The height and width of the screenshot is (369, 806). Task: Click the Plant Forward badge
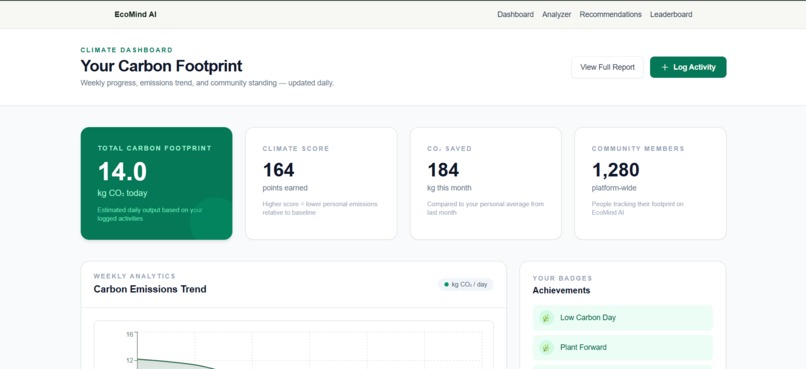622,347
